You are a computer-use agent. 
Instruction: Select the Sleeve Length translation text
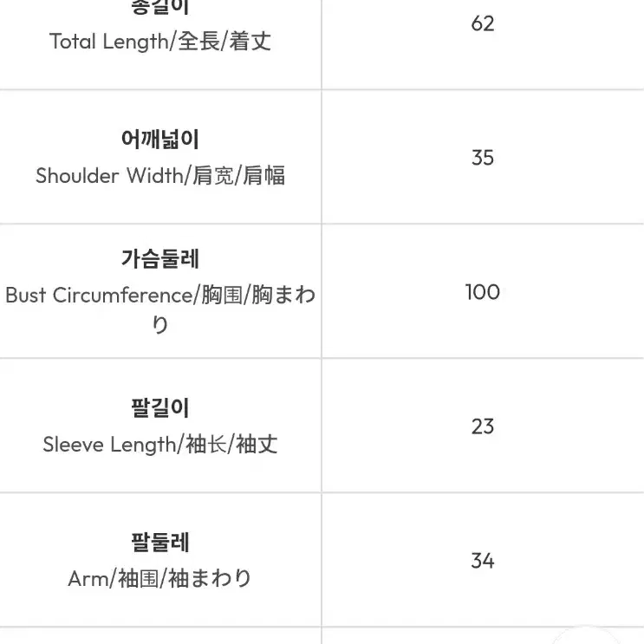(x=160, y=445)
